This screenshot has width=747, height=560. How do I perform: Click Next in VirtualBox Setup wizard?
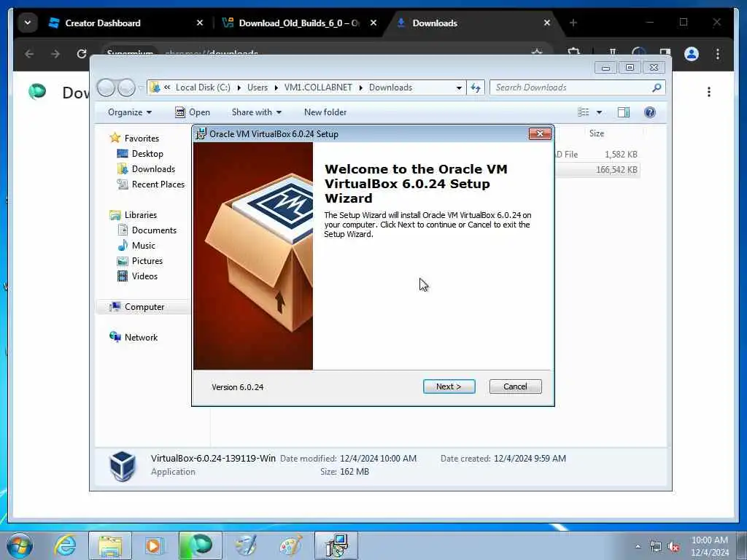pyautogui.click(x=449, y=386)
